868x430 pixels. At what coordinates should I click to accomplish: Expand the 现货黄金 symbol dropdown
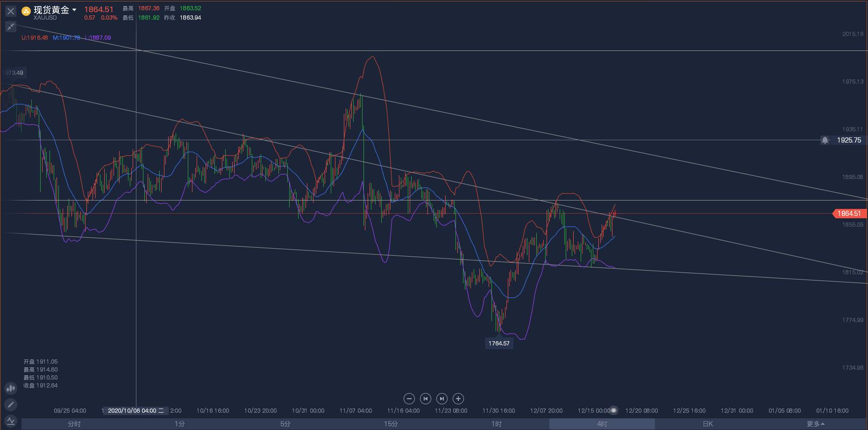coord(74,10)
